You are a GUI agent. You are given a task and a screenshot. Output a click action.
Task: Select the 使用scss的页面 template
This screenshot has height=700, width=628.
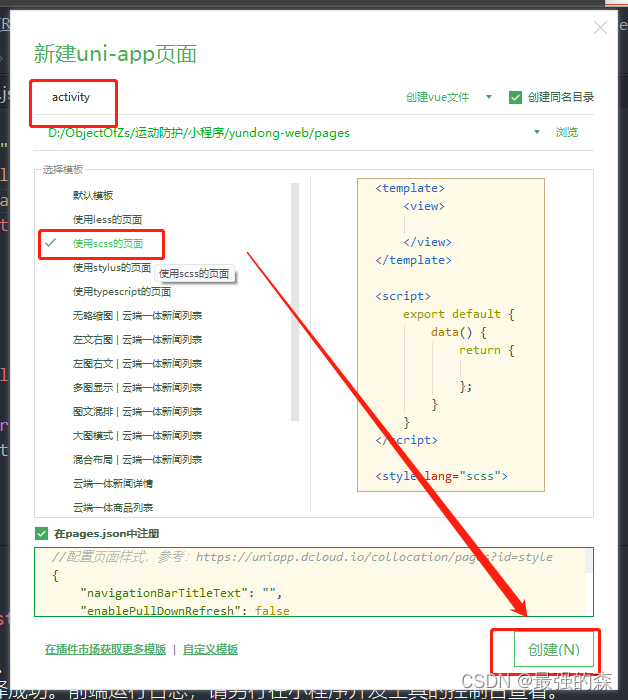coord(108,243)
